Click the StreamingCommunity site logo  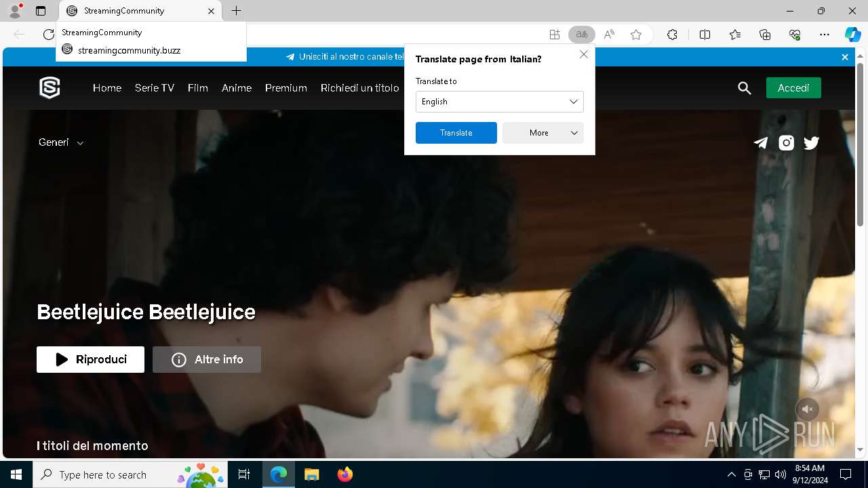click(50, 87)
